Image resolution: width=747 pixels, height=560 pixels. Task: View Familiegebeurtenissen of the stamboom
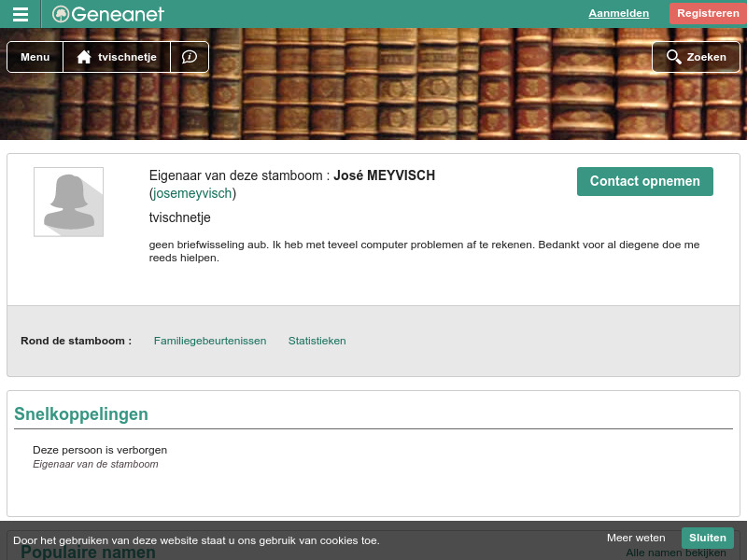pyautogui.click(x=209, y=341)
